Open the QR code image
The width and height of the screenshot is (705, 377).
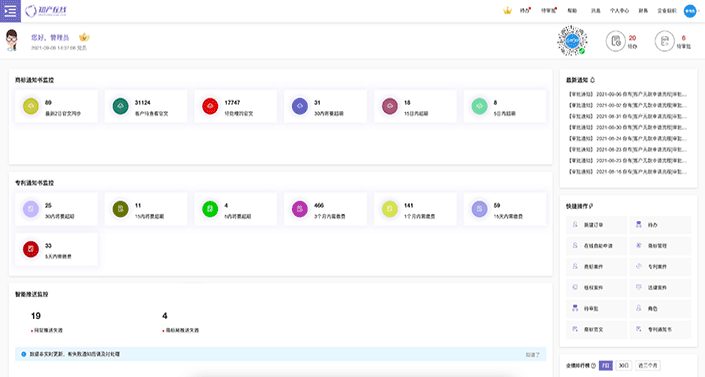click(x=572, y=41)
